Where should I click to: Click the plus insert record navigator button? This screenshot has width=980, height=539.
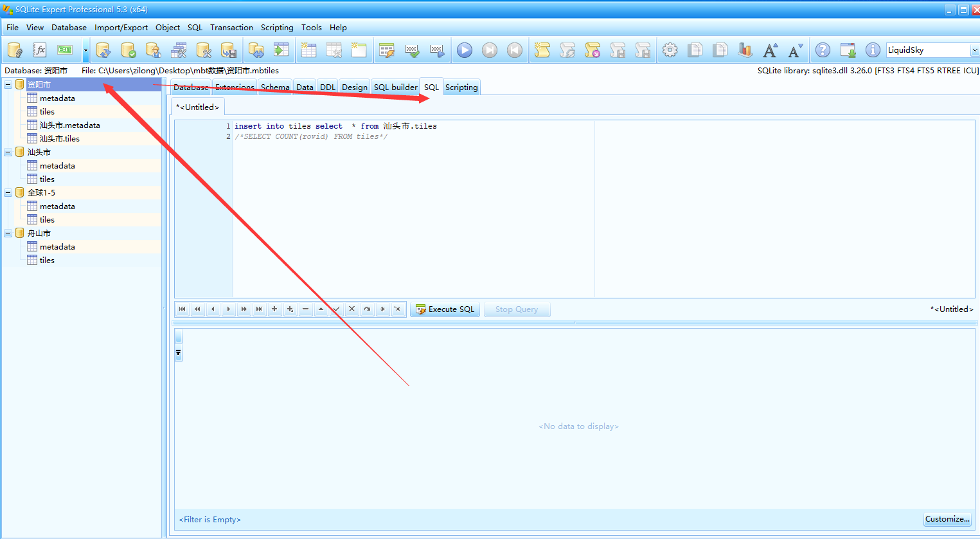274,309
